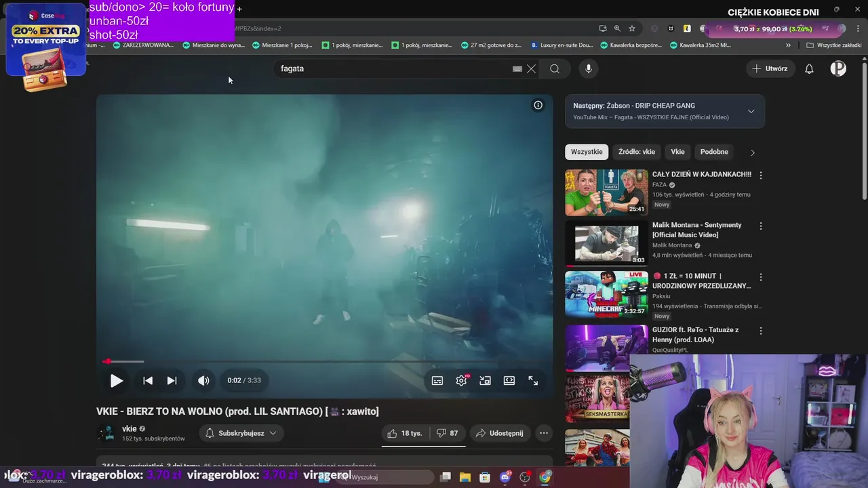Image resolution: width=868 pixels, height=488 pixels.
Task: Open the CAŁY DZIEŃ W KAJDANKACH thumbnail
Action: click(x=606, y=192)
